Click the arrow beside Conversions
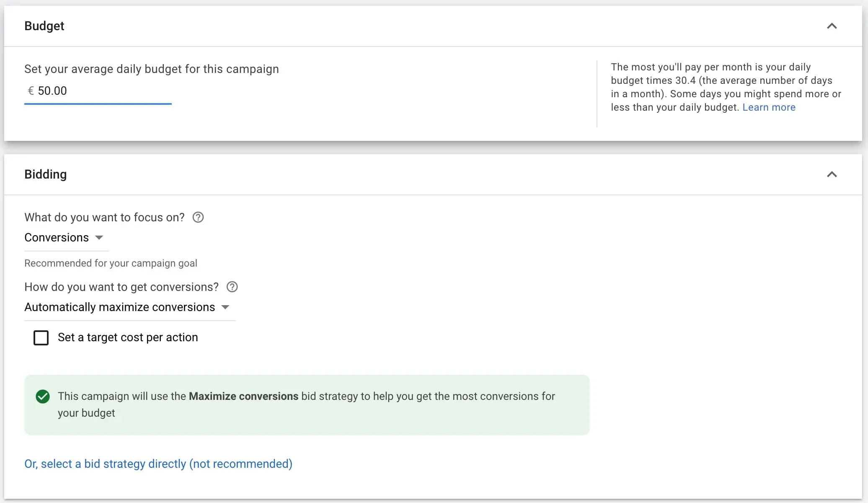This screenshot has height=503, width=868. (99, 238)
